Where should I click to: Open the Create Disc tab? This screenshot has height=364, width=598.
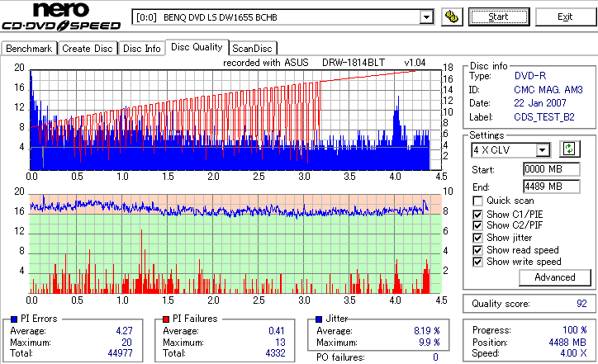(x=88, y=49)
